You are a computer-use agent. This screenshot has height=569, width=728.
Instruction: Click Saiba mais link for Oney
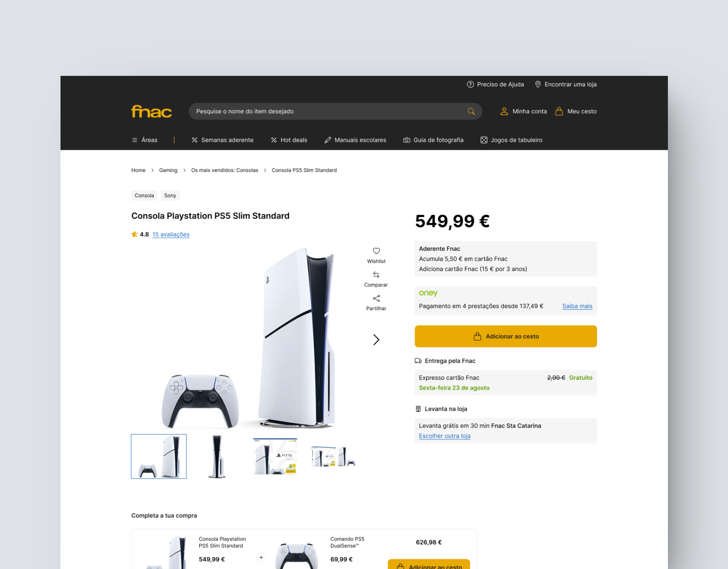[x=577, y=306]
